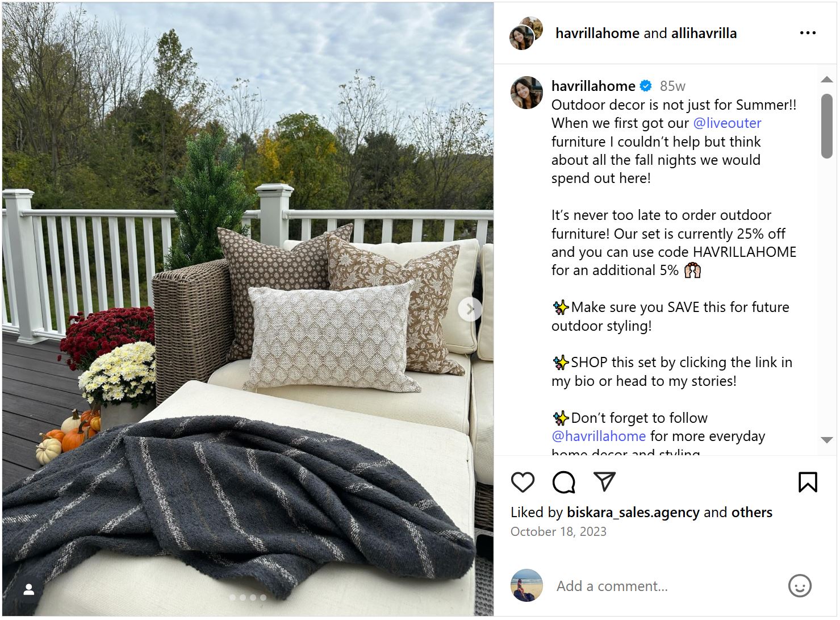Save the post with the bookmark icon

(808, 482)
